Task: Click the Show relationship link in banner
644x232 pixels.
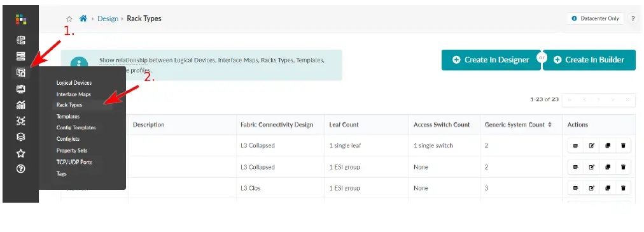Action: tap(123, 60)
